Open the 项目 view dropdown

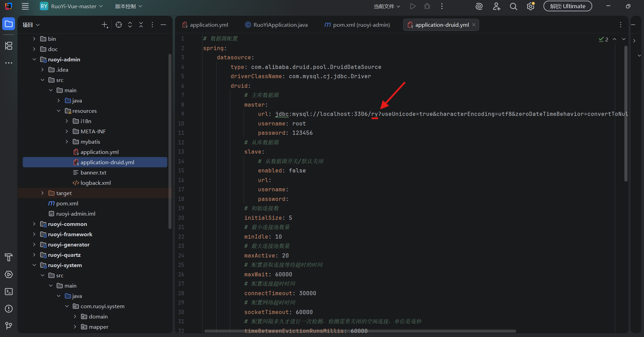coord(31,25)
